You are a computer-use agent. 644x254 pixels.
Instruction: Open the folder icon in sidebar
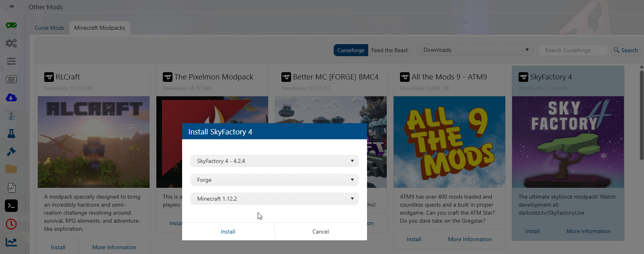[x=11, y=169]
